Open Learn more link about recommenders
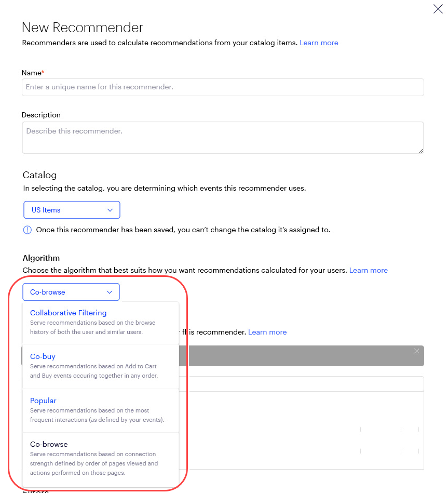448x493 pixels. [x=319, y=43]
